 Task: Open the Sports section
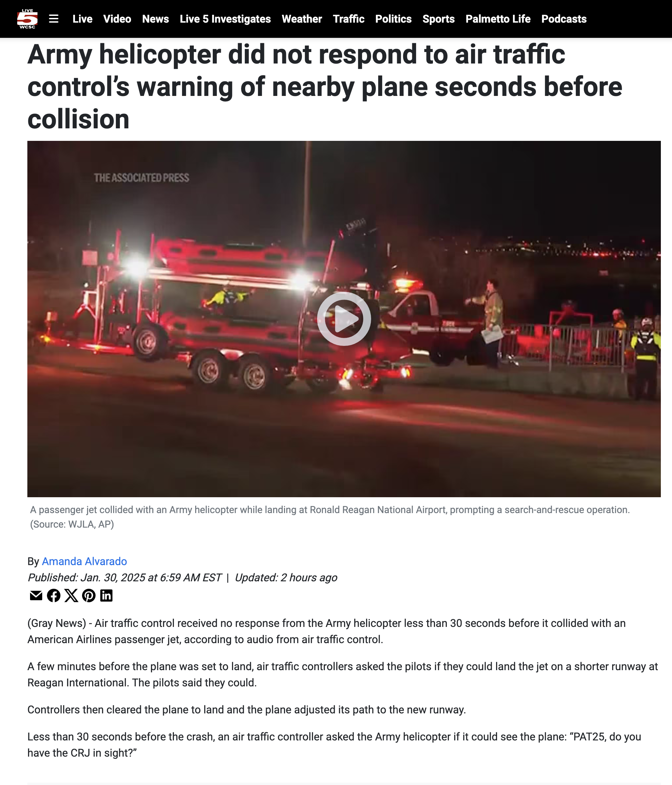click(439, 19)
